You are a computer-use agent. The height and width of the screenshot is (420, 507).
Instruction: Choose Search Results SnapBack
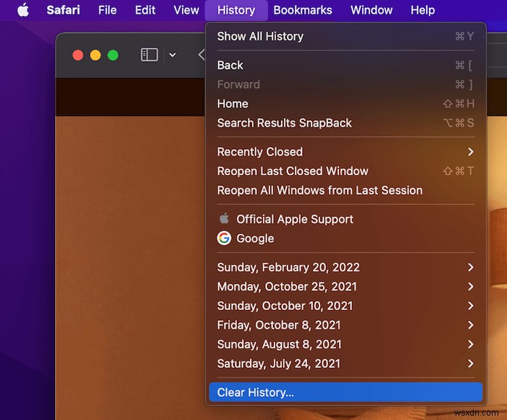tap(345, 123)
